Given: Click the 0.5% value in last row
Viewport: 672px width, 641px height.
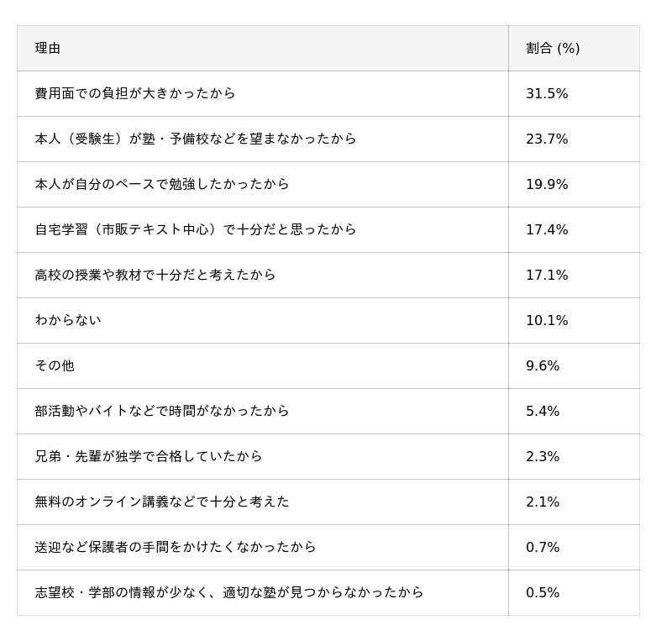Looking at the screenshot, I should click(x=543, y=593).
